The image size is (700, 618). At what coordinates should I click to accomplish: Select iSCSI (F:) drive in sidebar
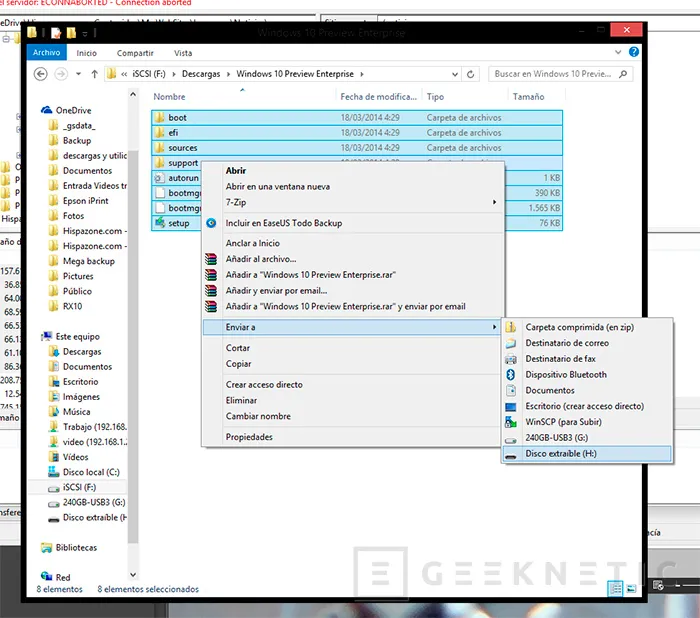[x=79, y=487]
